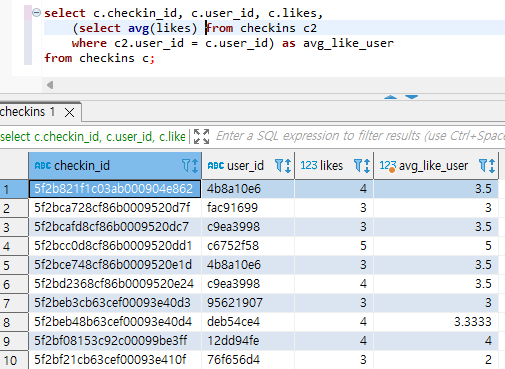The image size is (505, 369).
Task: Select row number 8 header
Action: [14, 322]
